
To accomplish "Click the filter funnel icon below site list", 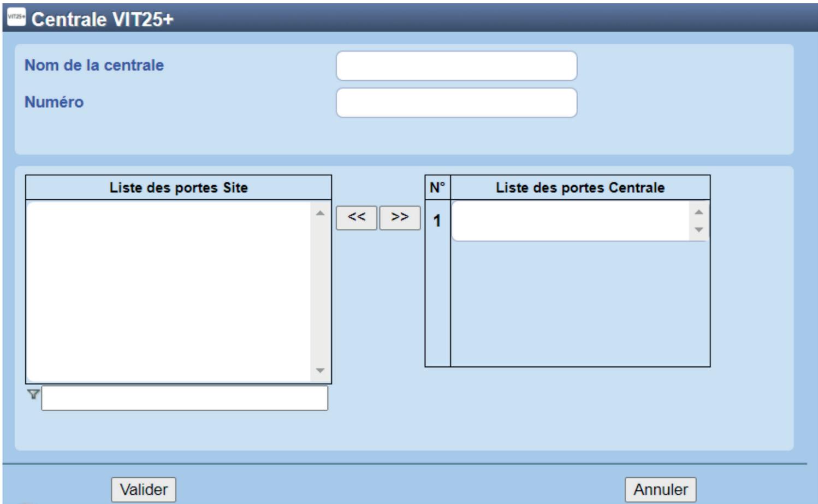I will (x=33, y=394).
